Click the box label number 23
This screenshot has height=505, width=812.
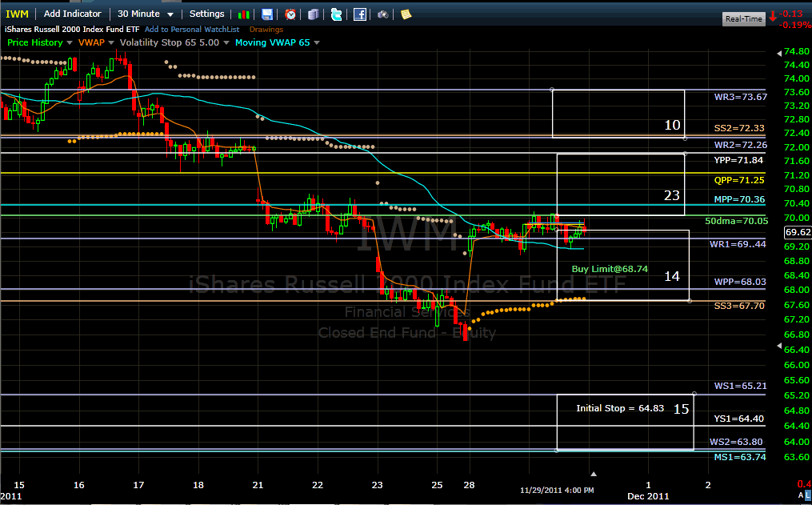[672, 195]
